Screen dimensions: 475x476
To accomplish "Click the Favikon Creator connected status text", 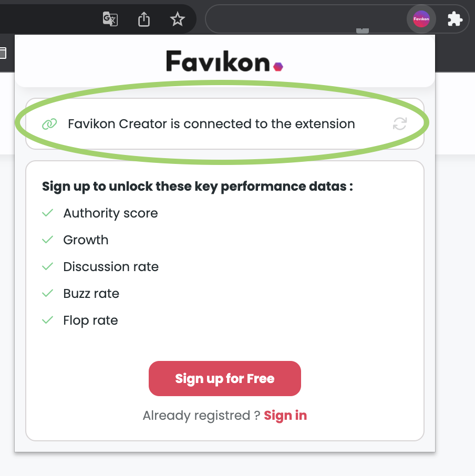I will [211, 124].
